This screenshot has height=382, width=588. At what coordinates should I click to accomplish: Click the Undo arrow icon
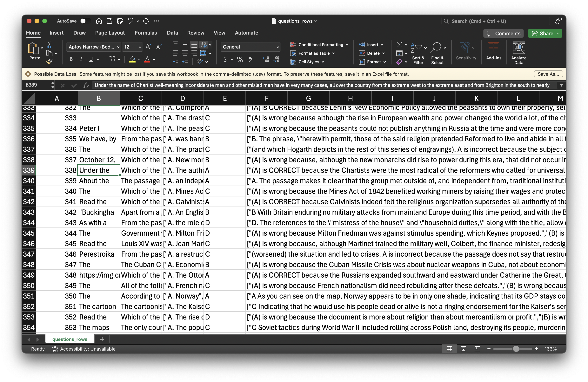pos(130,21)
